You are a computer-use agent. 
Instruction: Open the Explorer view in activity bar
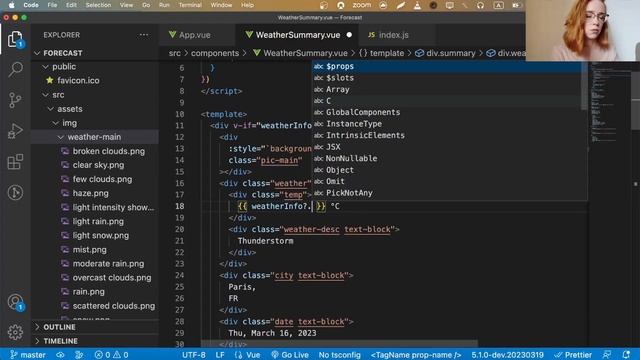15,39
